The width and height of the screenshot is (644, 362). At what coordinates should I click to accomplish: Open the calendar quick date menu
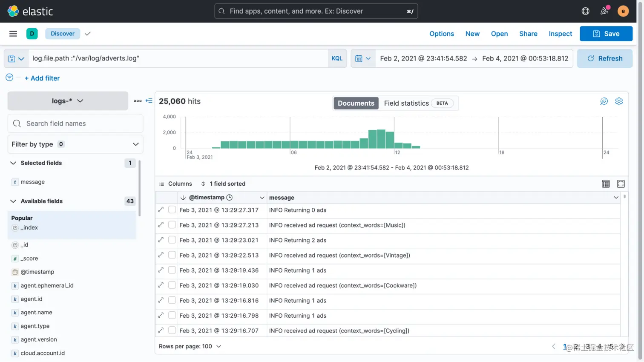pos(363,59)
